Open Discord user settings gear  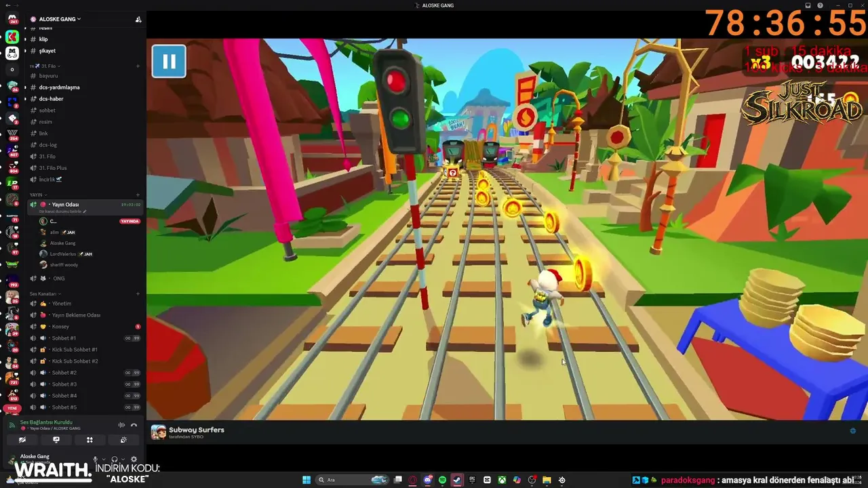[x=134, y=459]
